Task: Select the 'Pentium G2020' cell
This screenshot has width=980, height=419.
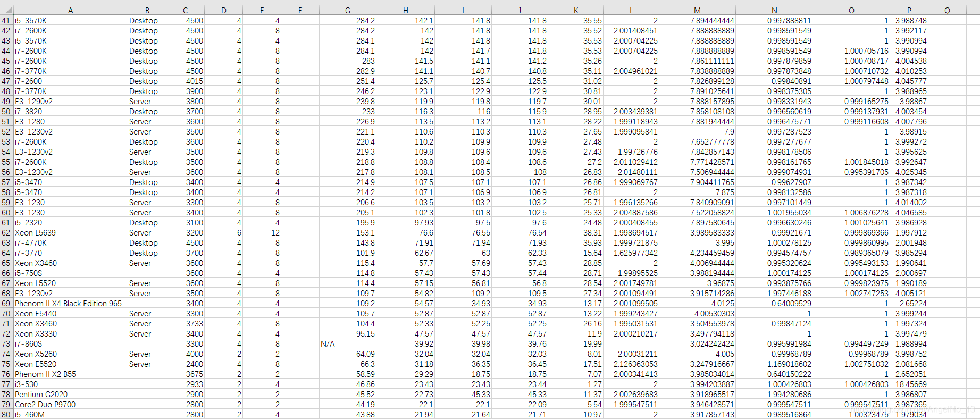Action: [x=71, y=395]
